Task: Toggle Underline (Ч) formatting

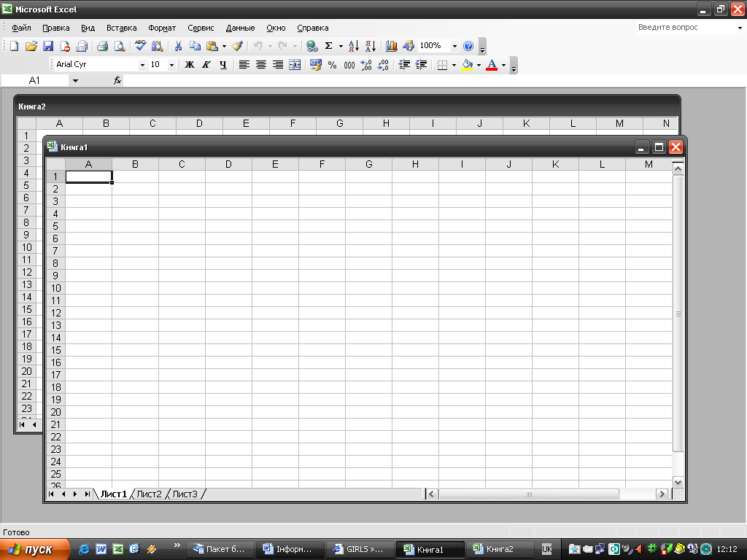Action: point(223,65)
